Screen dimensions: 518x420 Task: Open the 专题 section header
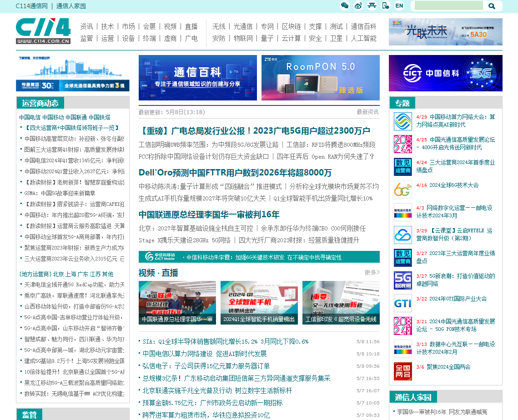(402, 103)
